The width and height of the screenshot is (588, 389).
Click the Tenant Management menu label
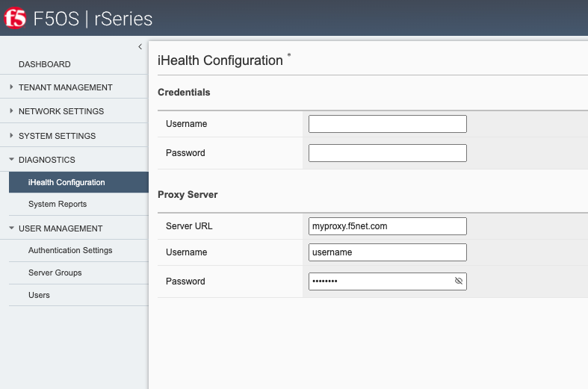click(66, 87)
